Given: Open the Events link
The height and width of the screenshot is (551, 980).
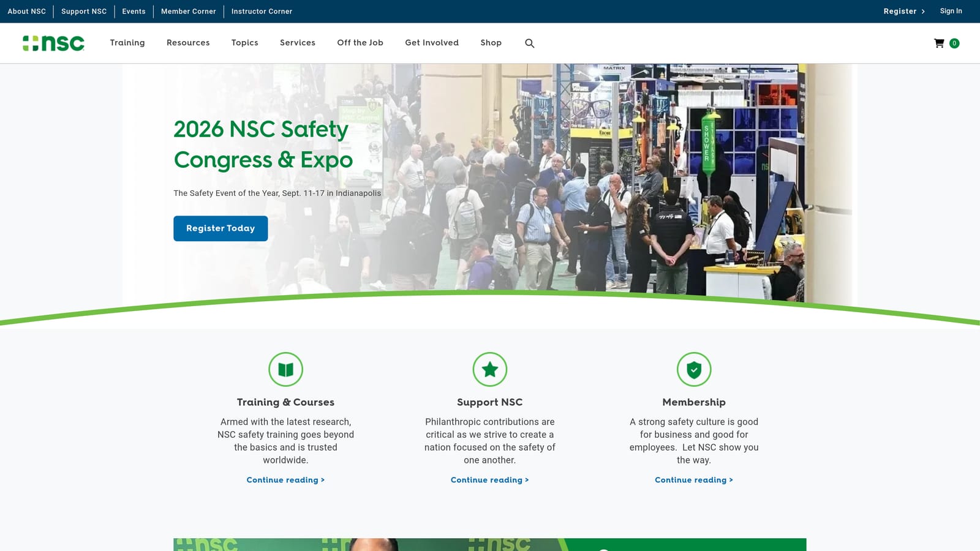Looking at the screenshot, I should 134,12.
